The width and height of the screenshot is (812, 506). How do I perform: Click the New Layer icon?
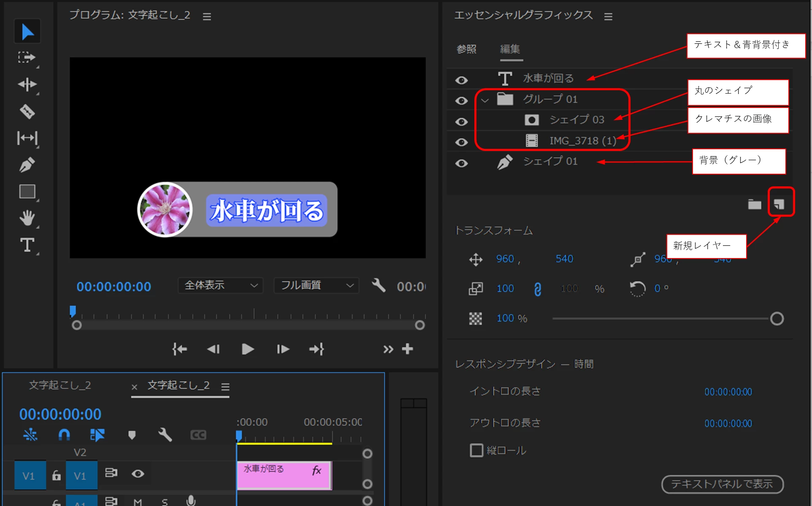coord(779,205)
